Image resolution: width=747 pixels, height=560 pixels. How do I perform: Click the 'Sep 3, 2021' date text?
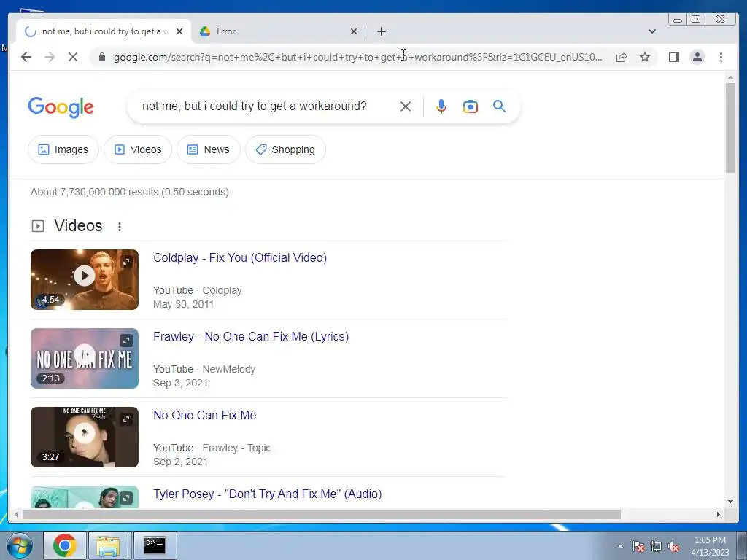click(x=181, y=384)
